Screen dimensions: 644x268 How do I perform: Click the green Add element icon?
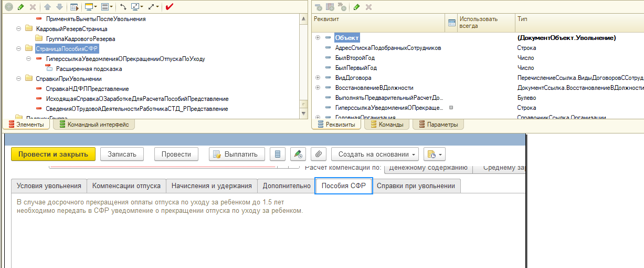(x=9, y=7)
